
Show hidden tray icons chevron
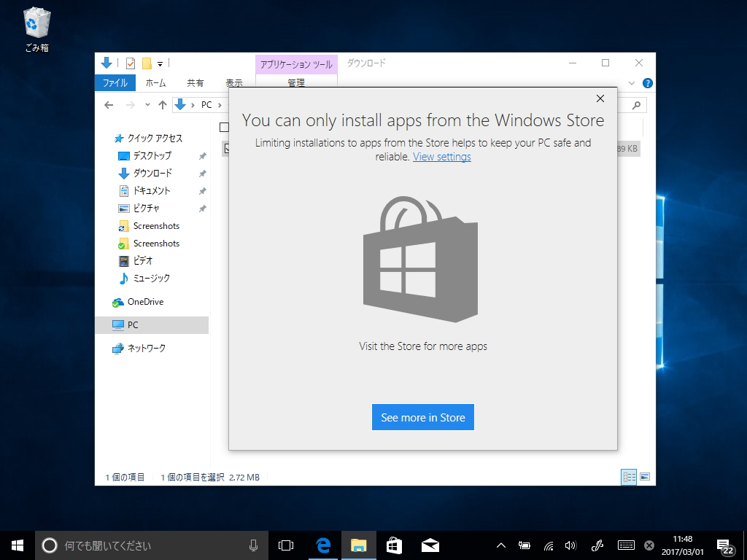[x=500, y=545]
